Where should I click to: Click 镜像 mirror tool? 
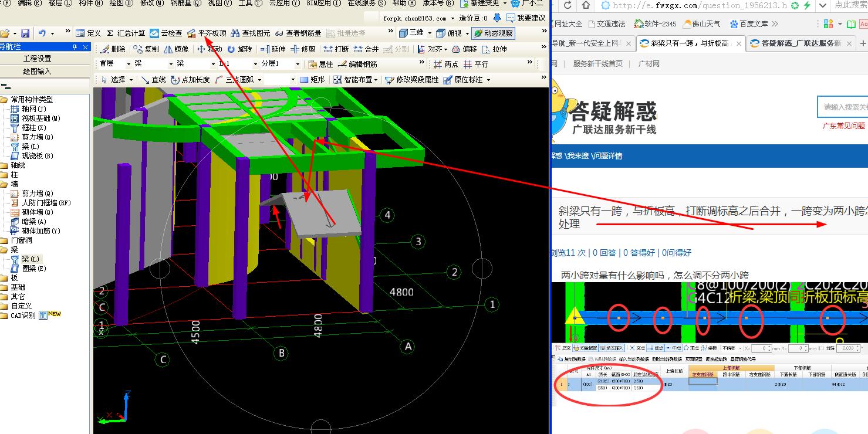(176, 49)
